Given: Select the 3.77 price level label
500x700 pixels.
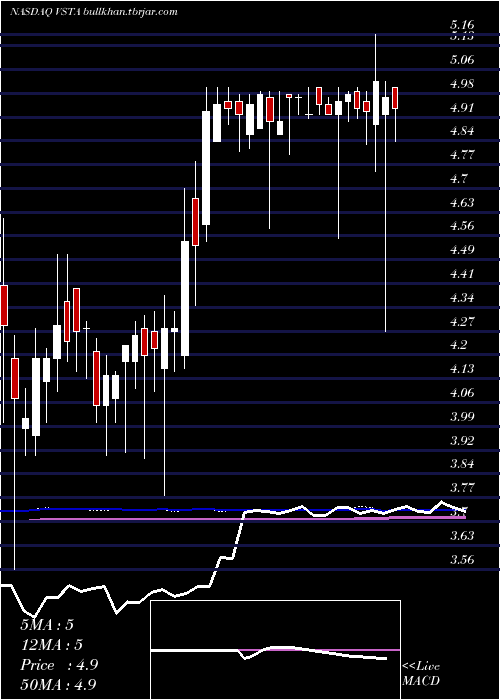Looking at the screenshot, I should point(462,487).
